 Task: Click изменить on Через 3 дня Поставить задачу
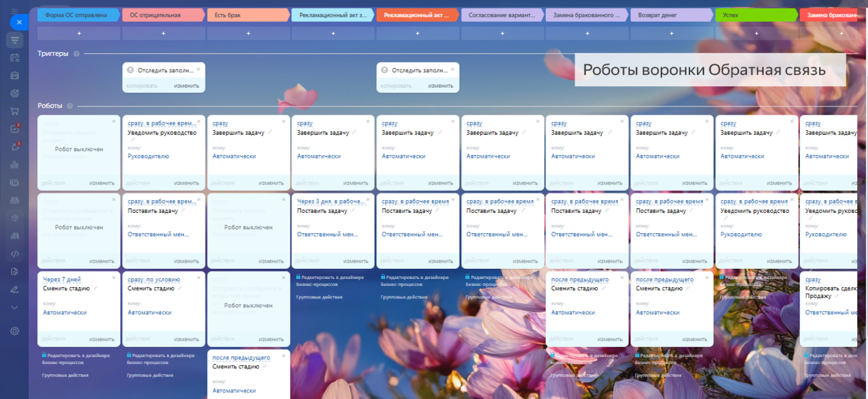pyautogui.click(x=356, y=261)
